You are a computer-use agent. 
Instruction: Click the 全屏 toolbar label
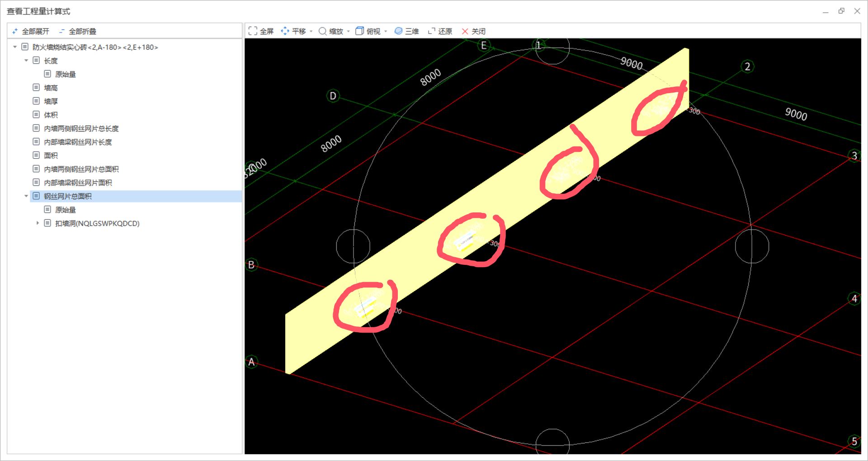click(x=267, y=31)
